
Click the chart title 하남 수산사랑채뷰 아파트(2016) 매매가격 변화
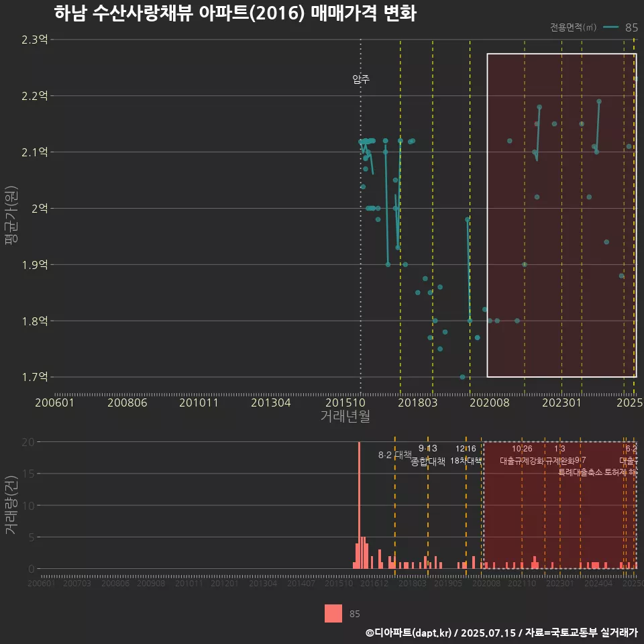(235, 13)
